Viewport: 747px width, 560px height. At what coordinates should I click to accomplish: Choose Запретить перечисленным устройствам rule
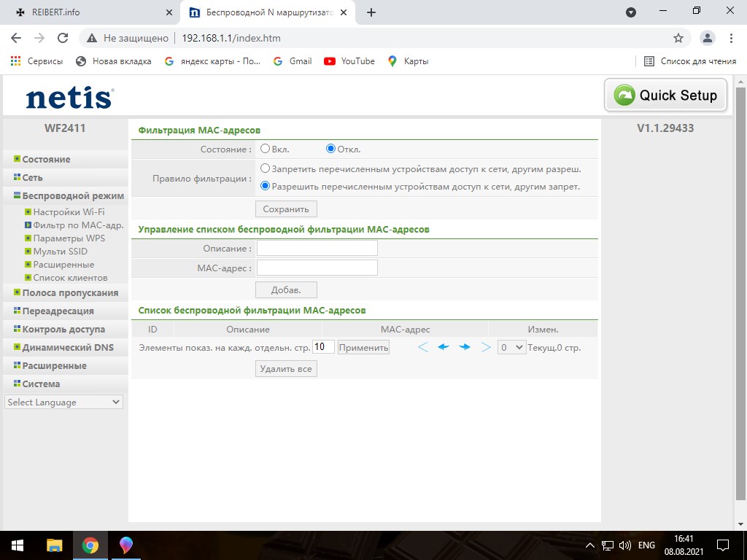[x=265, y=168]
